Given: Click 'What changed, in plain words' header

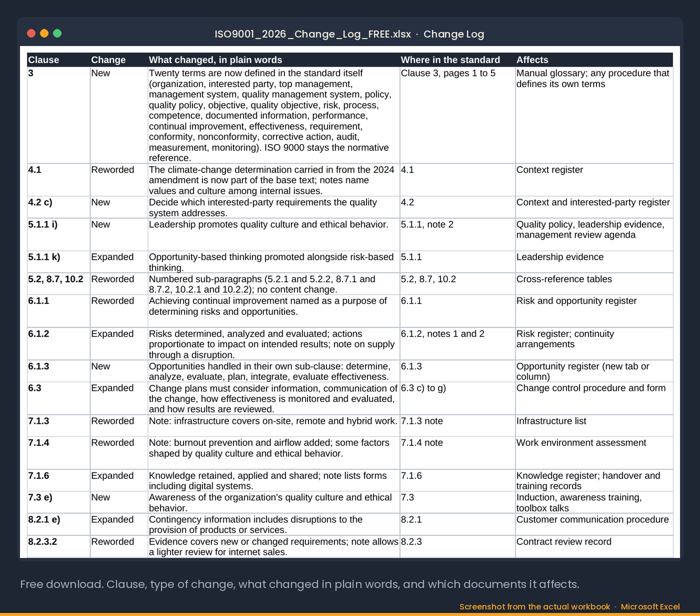Looking at the screenshot, I should coord(273,60).
